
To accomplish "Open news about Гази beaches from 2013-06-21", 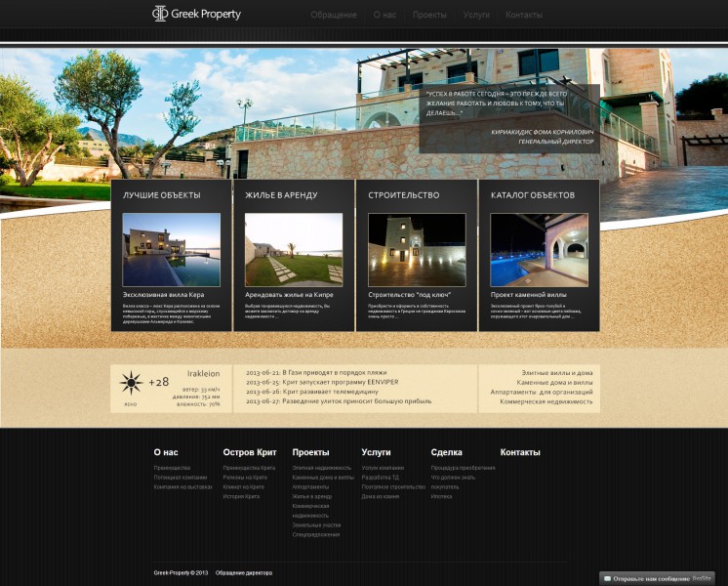I will tap(316, 372).
